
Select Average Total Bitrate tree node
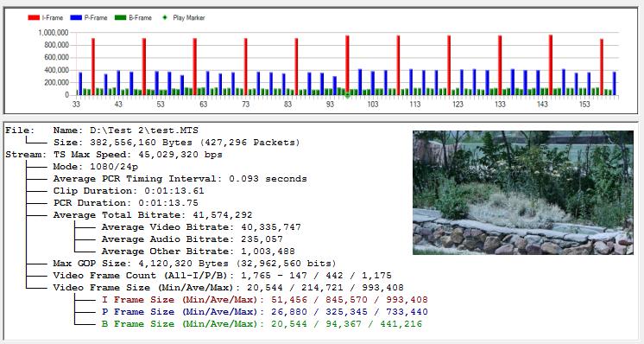pyautogui.click(x=153, y=215)
